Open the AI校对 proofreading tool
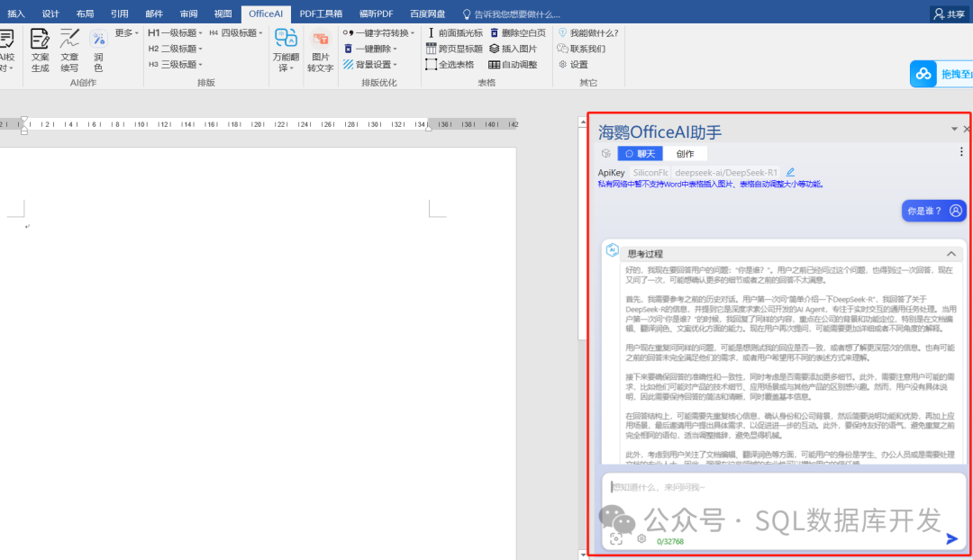Viewport: 973px width, 560px height. [6, 50]
